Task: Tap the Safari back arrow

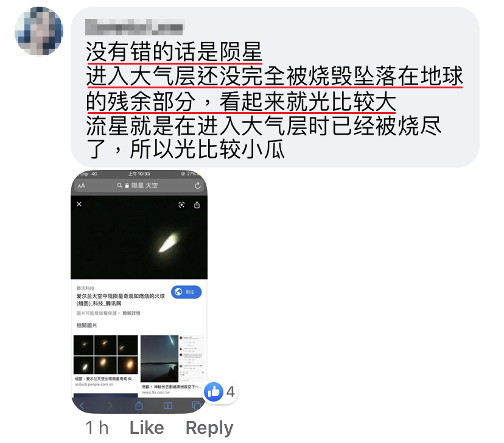Action: point(82,406)
